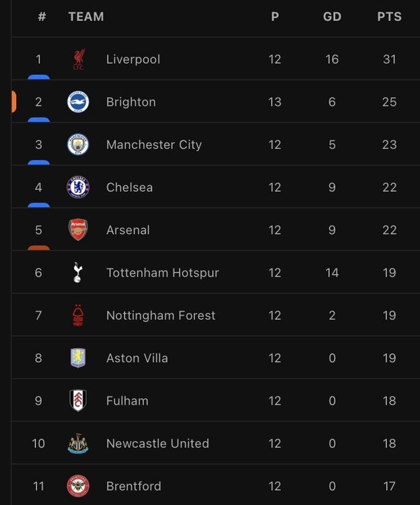Click the Chelsea club badge
Image resolution: width=420 pixels, height=505 pixels.
tap(78, 187)
